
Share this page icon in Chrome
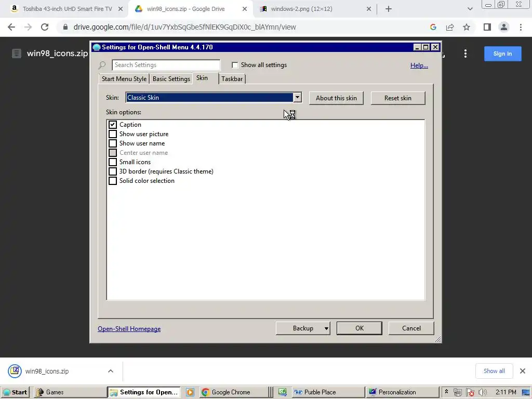click(x=450, y=27)
